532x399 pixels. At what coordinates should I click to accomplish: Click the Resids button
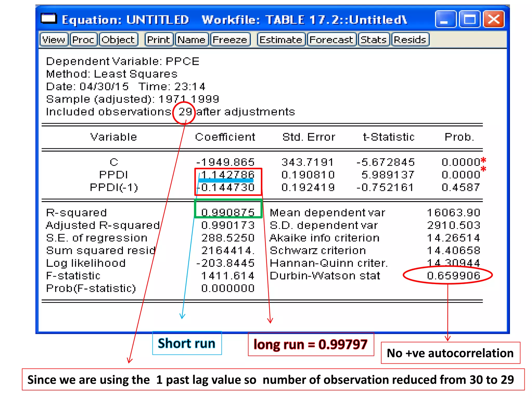click(x=410, y=40)
